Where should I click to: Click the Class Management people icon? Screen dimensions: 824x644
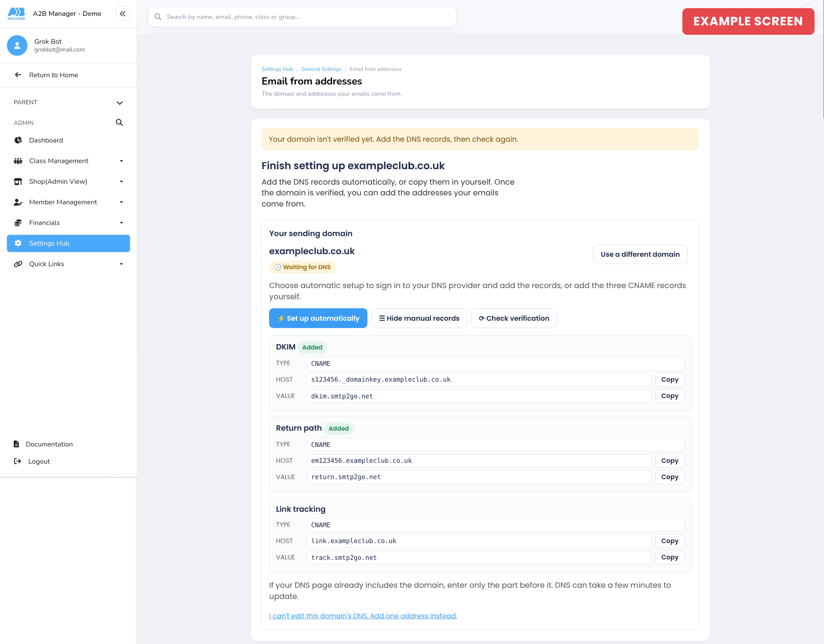18,161
